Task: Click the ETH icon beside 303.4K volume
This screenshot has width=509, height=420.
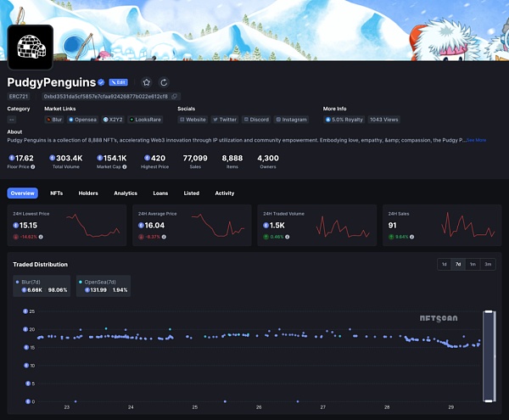Action: pyautogui.click(x=53, y=158)
